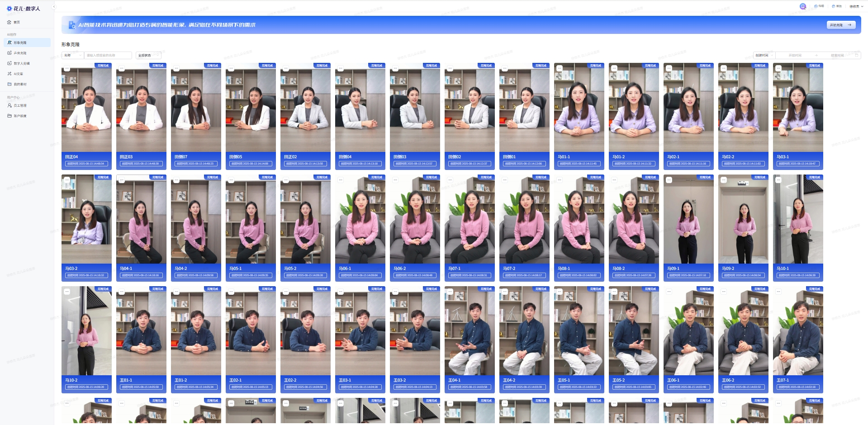Open the 创建时间 sort dropdown

(x=764, y=56)
